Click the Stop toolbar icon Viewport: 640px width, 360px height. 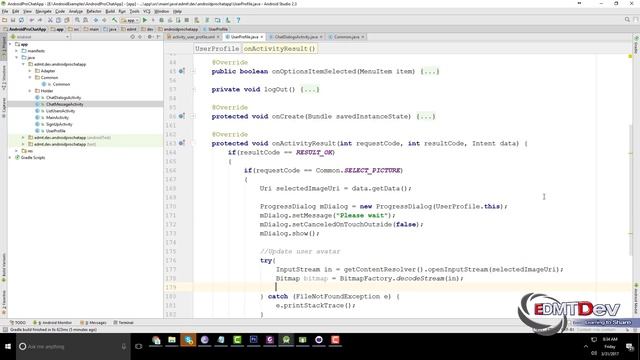(187, 20)
